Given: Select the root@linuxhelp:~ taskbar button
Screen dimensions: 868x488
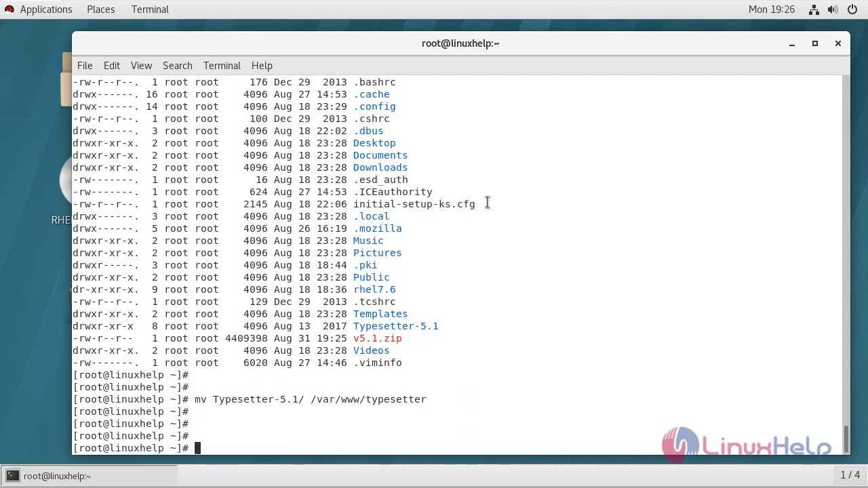Looking at the screenshot, I should (88, 476).
